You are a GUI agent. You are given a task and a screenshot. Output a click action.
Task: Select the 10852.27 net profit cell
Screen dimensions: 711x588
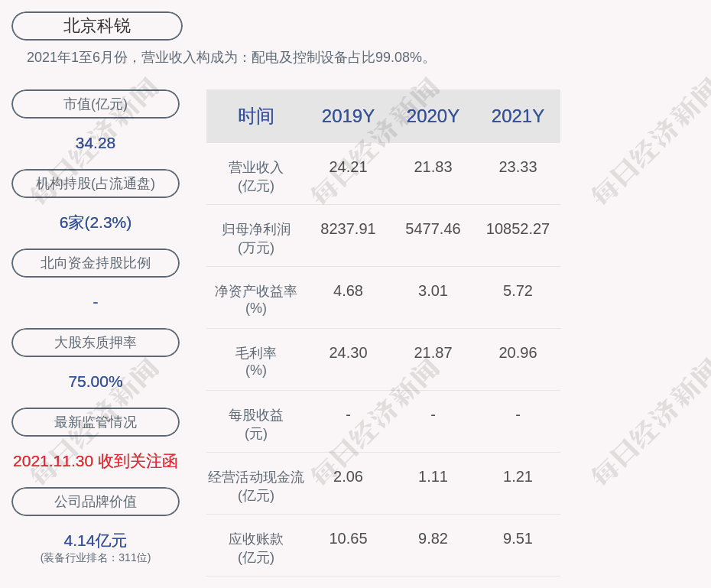tap(518, 229)
